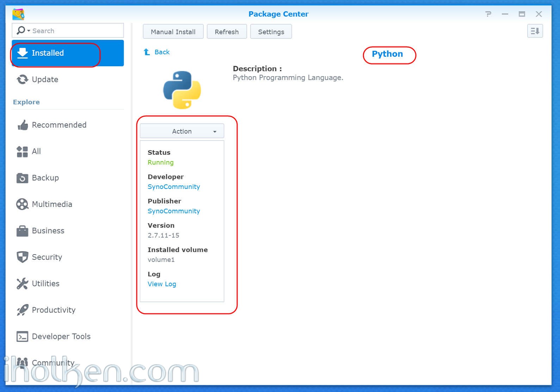The width and height of the screenshot is (560, 392).
Task: Open the Security category label
Action: point(47,257)
